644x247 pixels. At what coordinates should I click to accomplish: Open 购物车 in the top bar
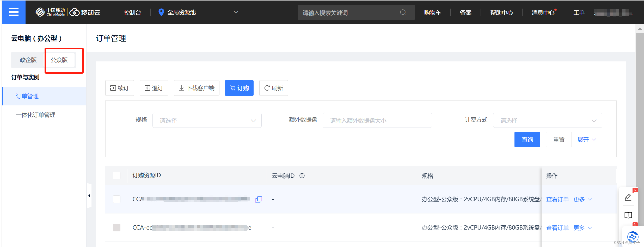click(432, 12)
